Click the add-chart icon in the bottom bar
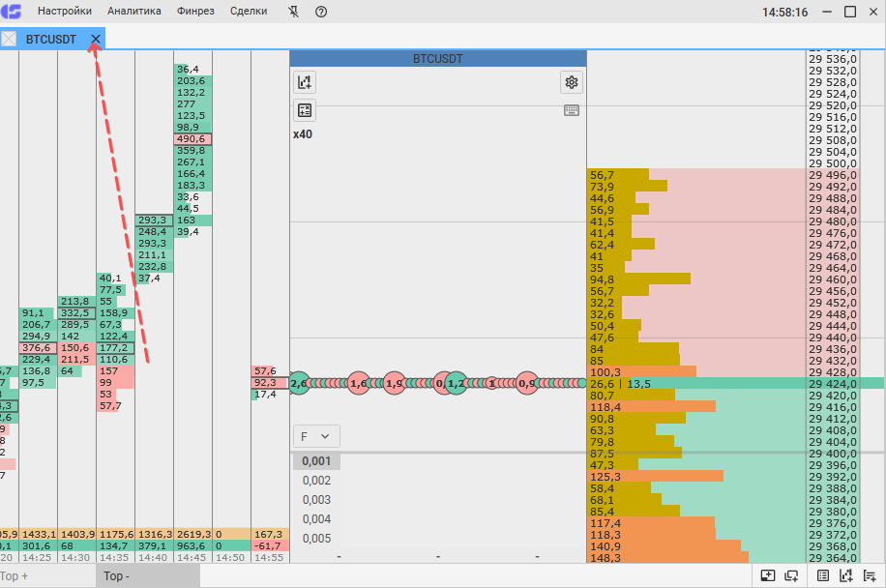The height and width of the screenshot is (588, 886). [x=846, y=575]
